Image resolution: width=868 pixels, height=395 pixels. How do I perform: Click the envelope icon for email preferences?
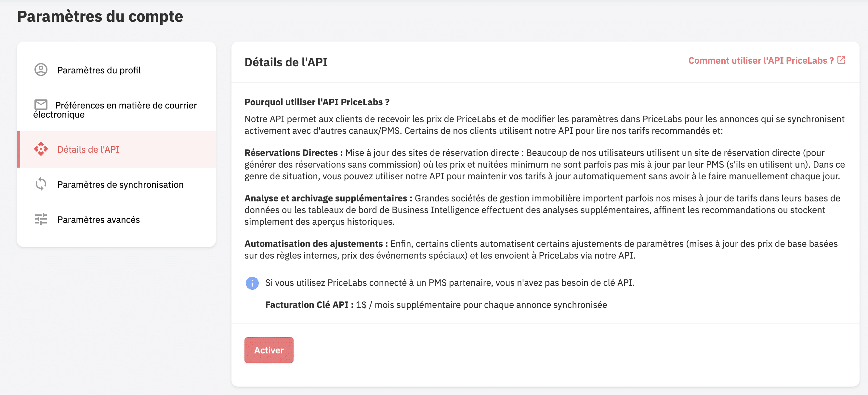pyautogui.click(x=41, y=104)
